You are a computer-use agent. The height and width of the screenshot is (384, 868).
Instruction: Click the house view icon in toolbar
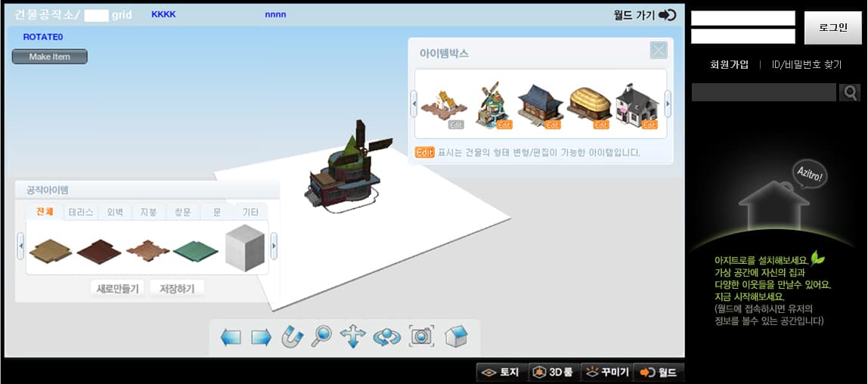pos(456,336)
